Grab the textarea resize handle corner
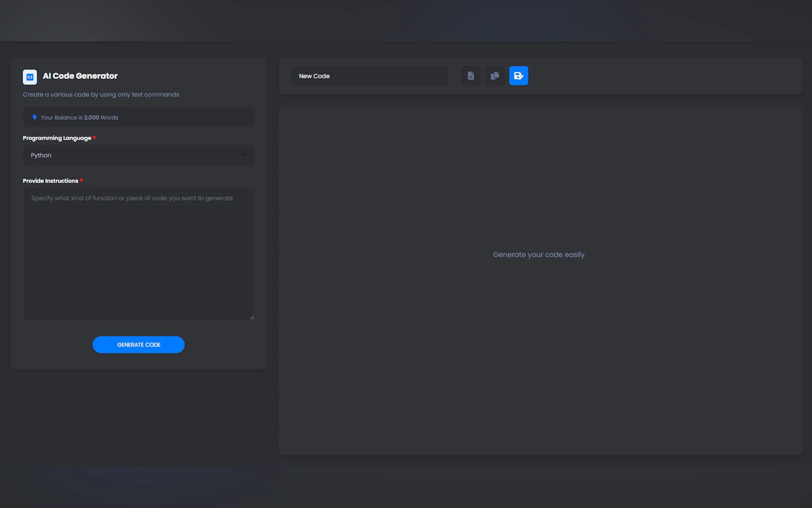 click(252, 317)
